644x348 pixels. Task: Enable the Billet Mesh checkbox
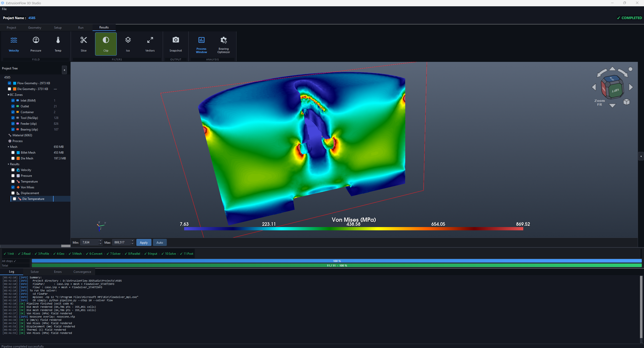(13, 153)
